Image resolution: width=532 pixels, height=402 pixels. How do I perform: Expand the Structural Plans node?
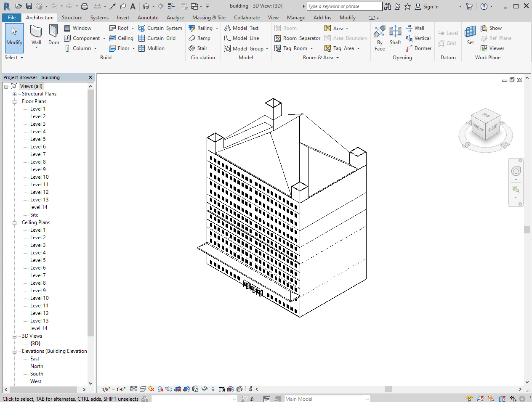[14, 94]
